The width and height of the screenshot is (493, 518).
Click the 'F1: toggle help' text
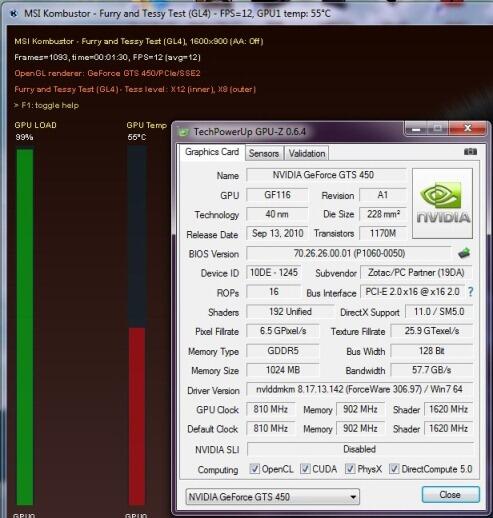coord(47,106)
